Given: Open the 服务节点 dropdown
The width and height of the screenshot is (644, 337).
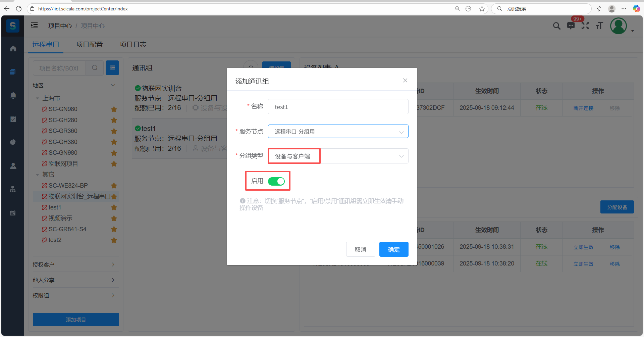Looking at the screenshot, I should pos(338,132).
